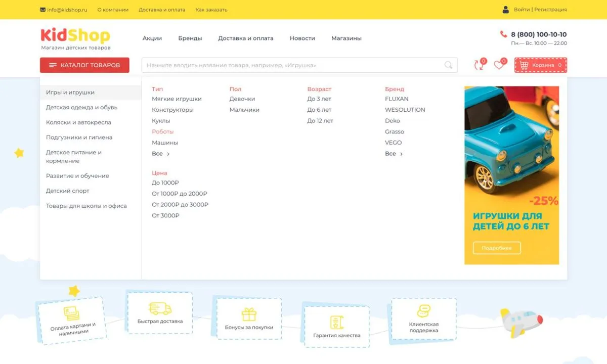Click the Подробнее banner button
The image size is (607, 364).
496,248
